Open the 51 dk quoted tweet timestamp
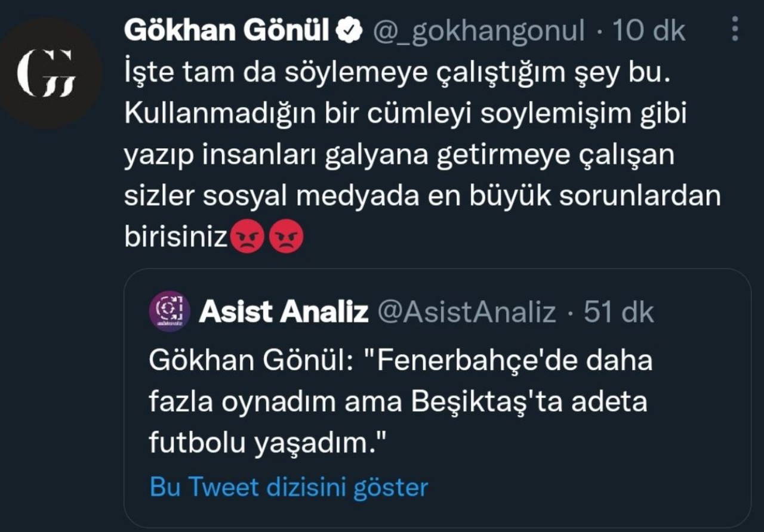 [x=618, y=312]
